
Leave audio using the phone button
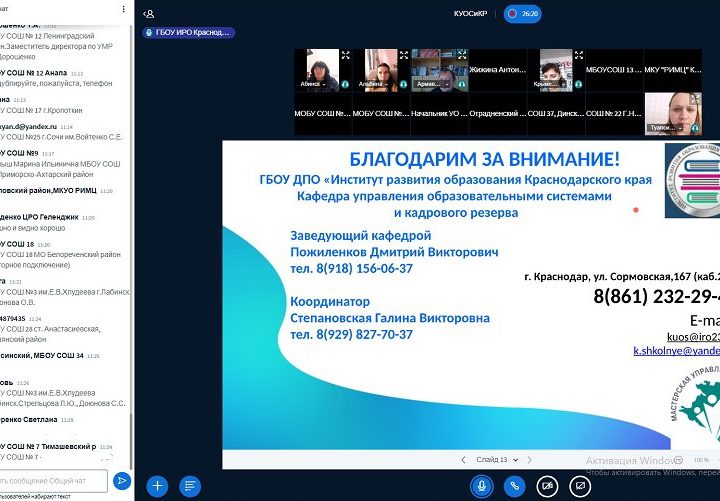click(x=514, y=486)
